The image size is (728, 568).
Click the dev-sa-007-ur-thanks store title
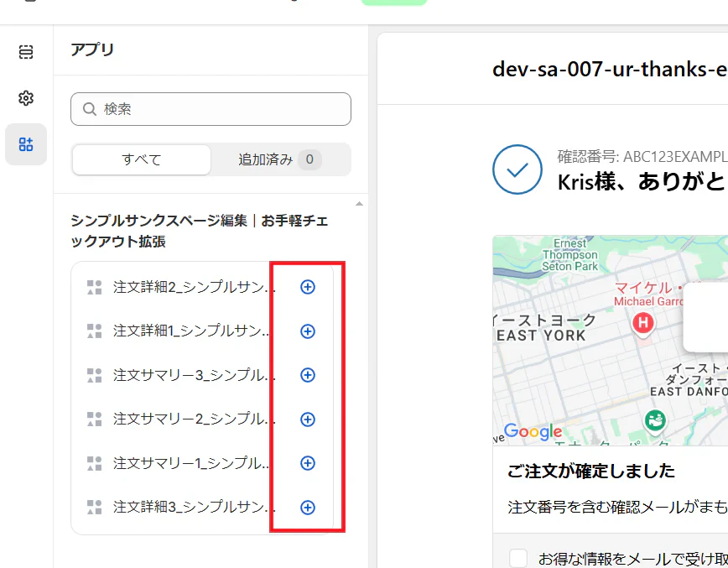pos(610,69)
